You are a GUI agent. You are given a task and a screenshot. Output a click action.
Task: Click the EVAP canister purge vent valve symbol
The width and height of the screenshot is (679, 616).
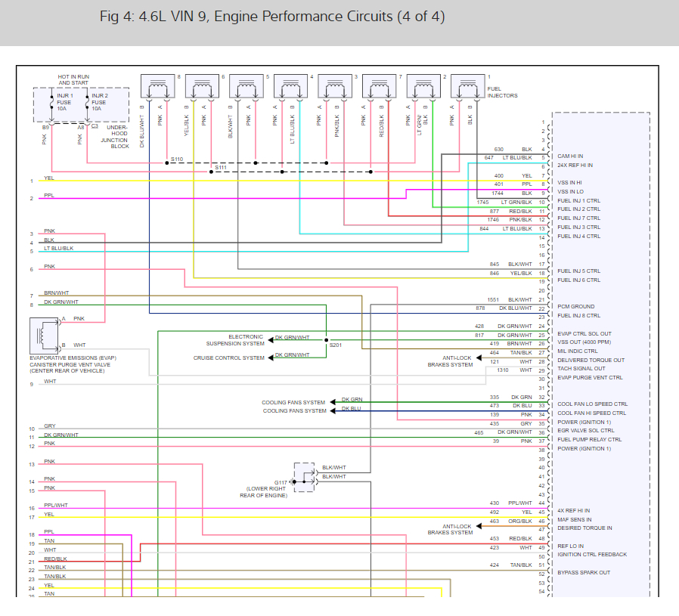click(44, 336)
